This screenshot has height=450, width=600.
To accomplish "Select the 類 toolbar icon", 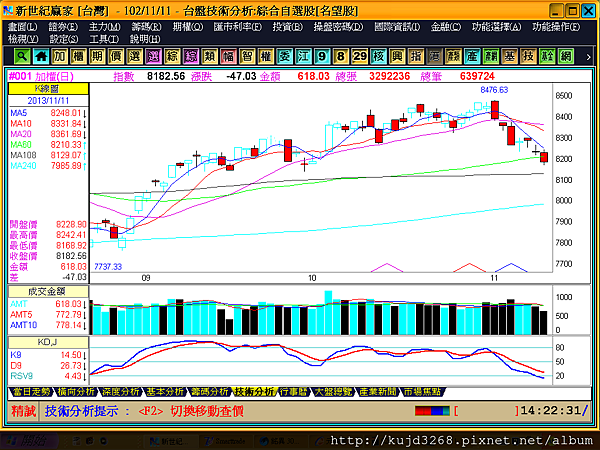I will (x=209, y=57).
